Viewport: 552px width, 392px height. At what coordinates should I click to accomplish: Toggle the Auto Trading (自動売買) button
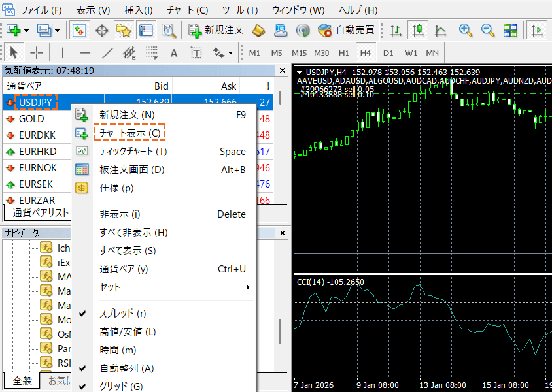347,30
